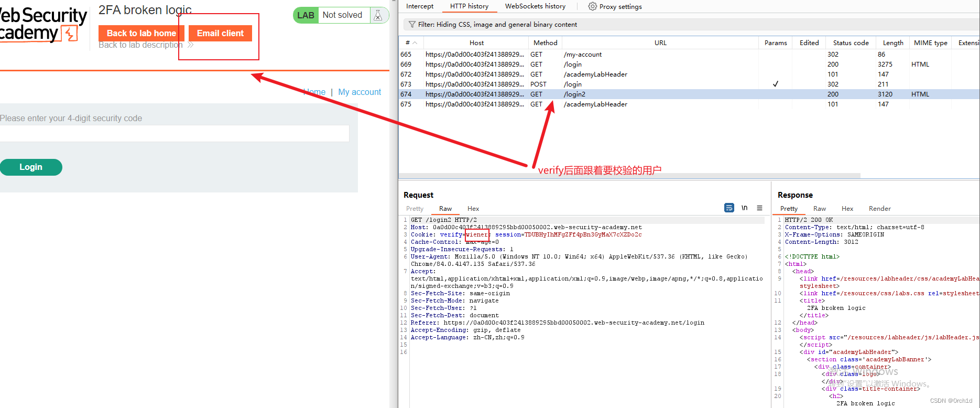The image size is (980, 408).
Task: Select the request Pretty tab
Action: [x=415, y=209]
